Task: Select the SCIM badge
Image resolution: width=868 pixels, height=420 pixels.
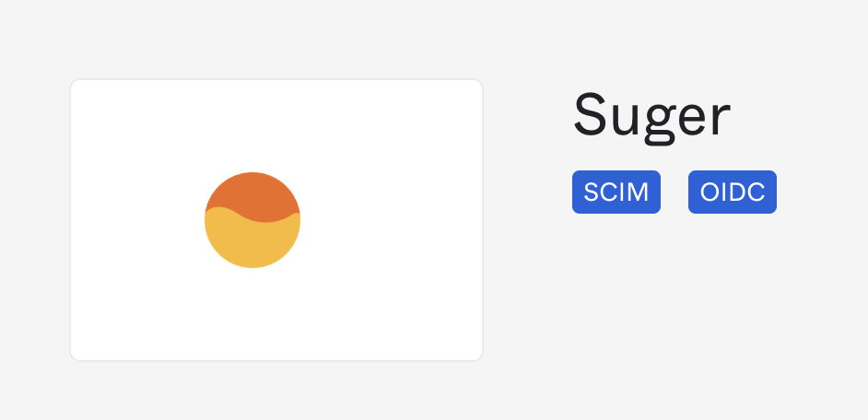Action: (616, 192)
